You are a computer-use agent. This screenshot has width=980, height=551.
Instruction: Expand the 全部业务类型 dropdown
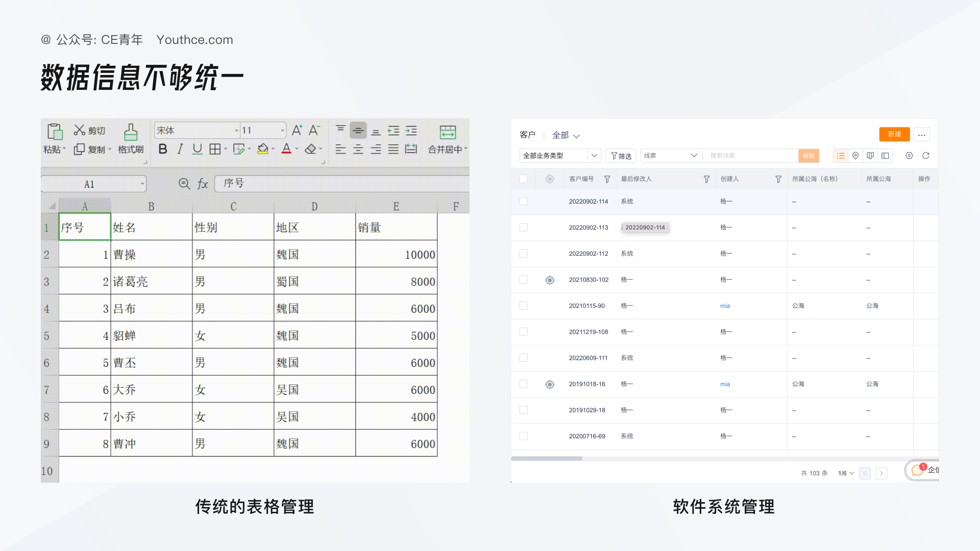coord(559,156)
